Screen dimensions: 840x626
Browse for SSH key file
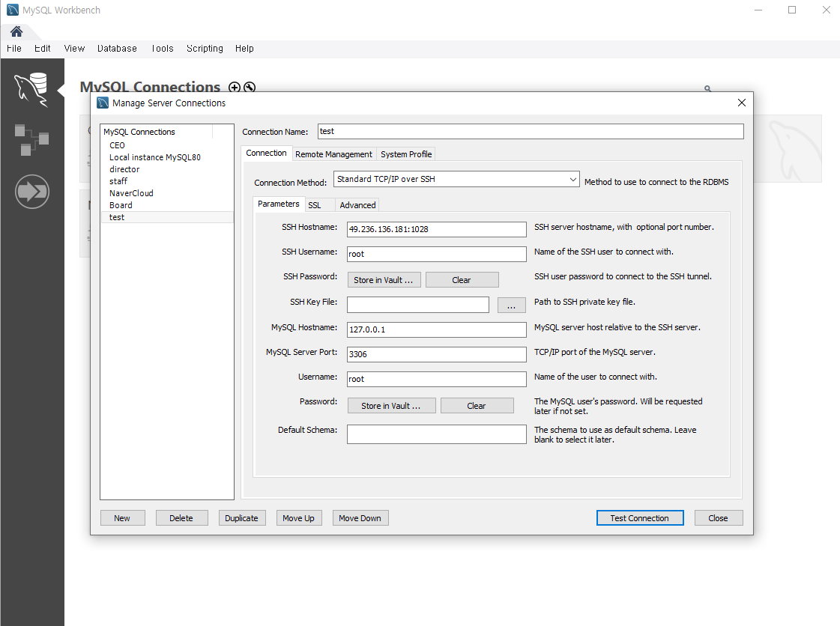512,305
